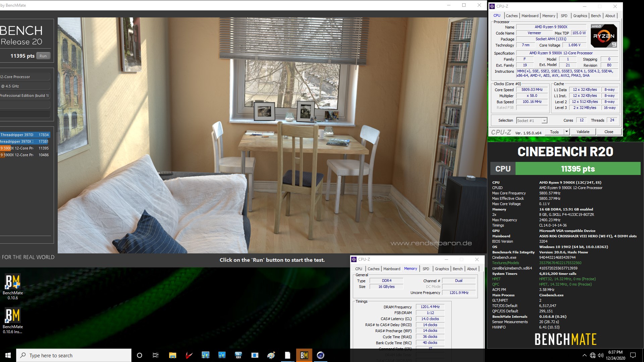
Task: Open Bench tab in CPU-Z processor window
Action: 596,16
